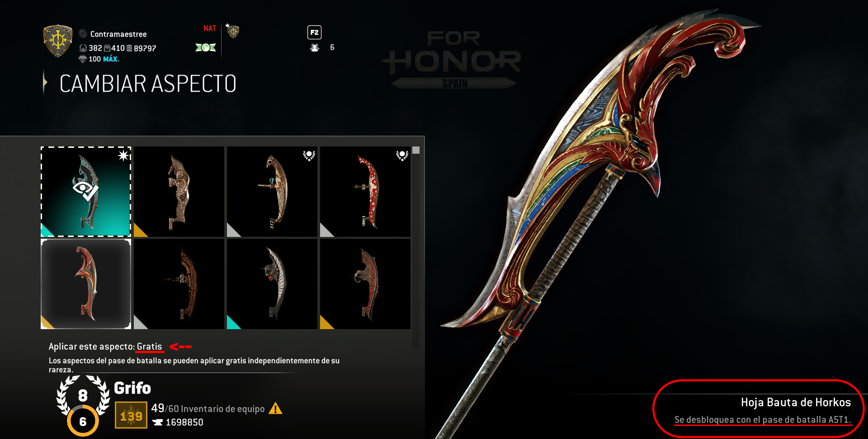Toggle the equipped teal weapon with eye icon
The image size is (868, 439).
click(x=86, y=192)
